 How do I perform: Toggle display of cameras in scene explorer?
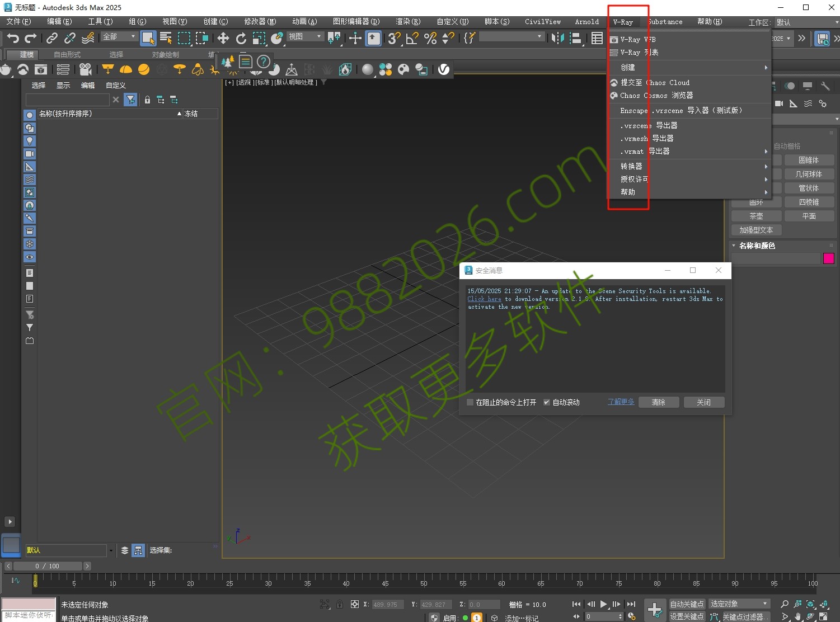(x=30, y=154)
